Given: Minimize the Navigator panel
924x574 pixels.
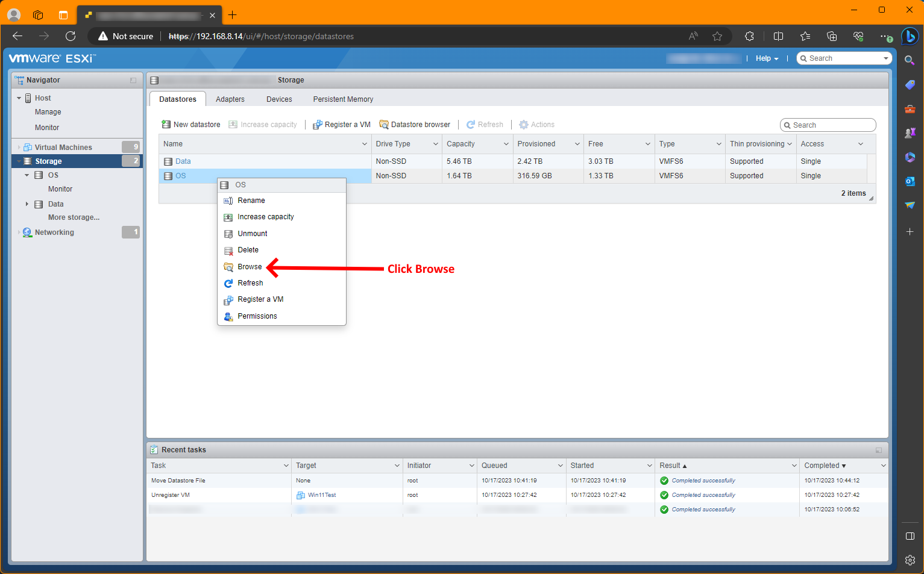Looking at the screenshot, I should tap(133, 80).
